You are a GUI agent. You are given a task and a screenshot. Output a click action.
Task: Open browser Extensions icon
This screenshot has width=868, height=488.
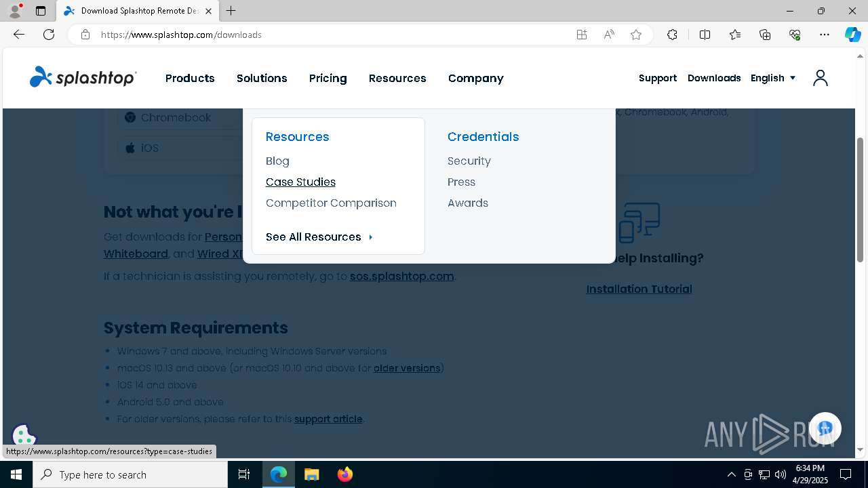coord(672,35)
